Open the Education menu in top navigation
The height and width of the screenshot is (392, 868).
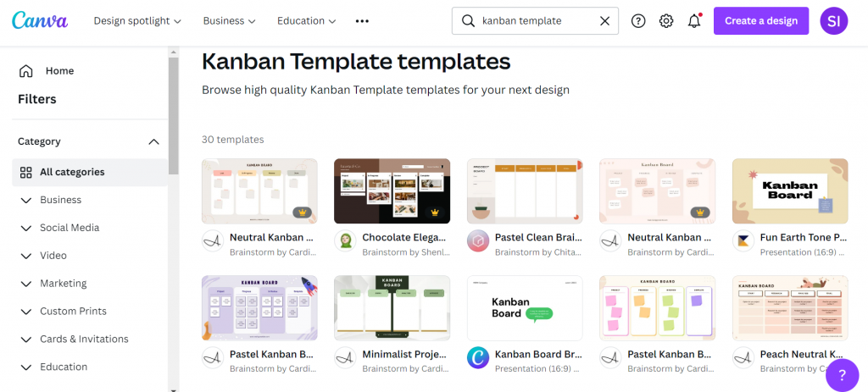click(306, 21)
